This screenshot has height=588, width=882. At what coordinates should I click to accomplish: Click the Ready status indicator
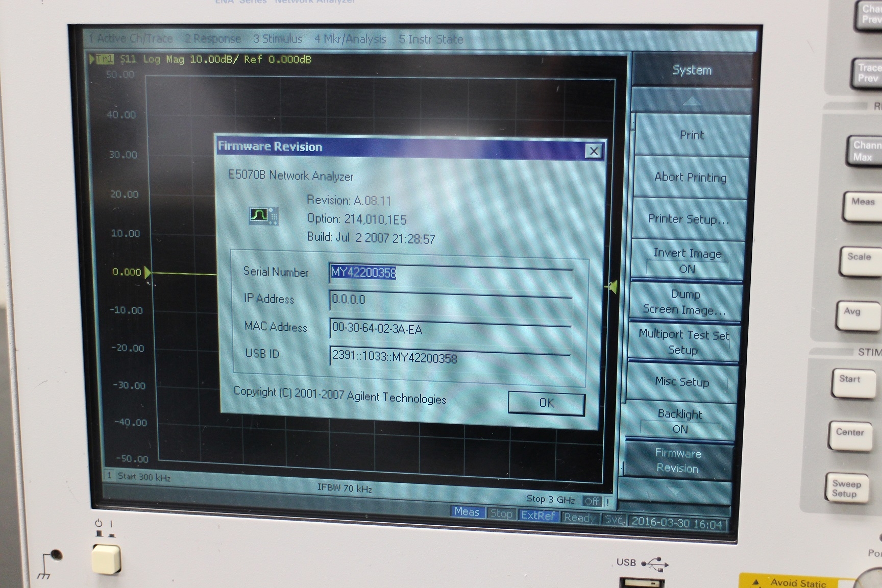coord(580,518)
